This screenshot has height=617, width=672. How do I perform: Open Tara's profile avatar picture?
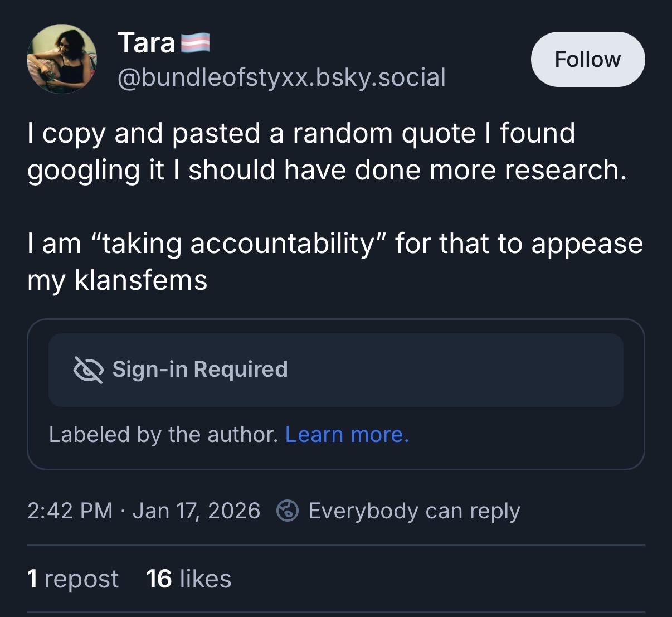62,59
